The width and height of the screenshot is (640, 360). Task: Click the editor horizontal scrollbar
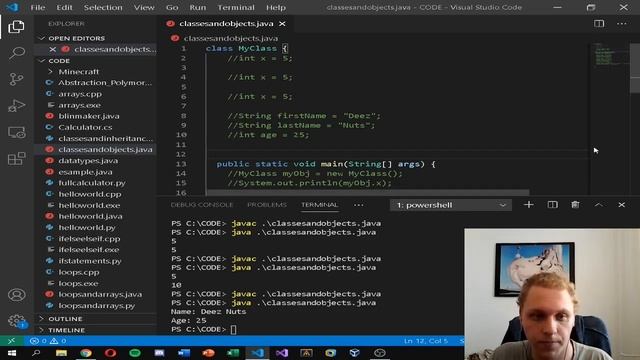coord(368,192)
